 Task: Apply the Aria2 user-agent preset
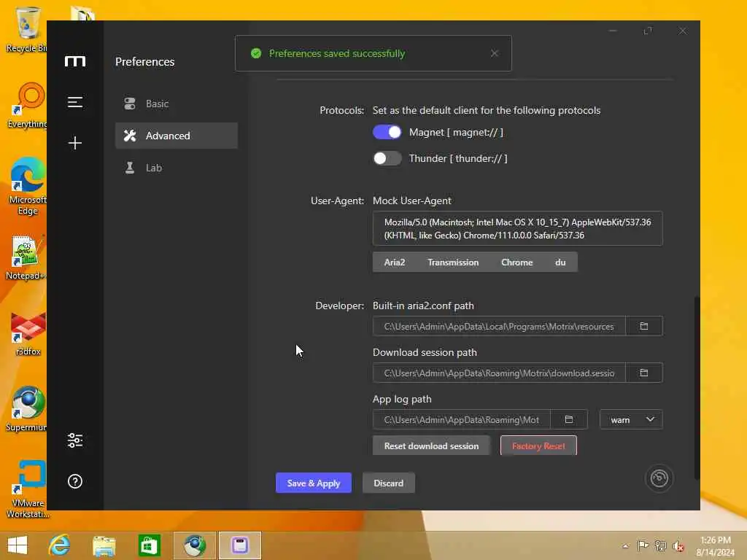coord(395,262)
